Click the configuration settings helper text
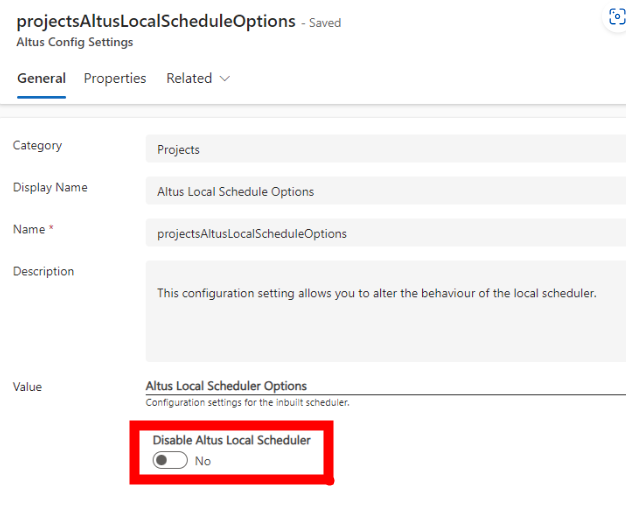The width and height of the screenshot is (626, 512). (x=248, y=402)
